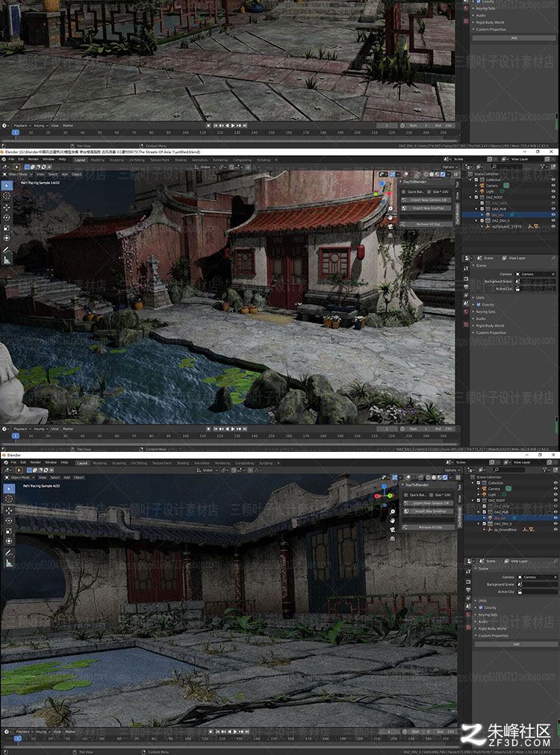Expand Units section in bottom window
Viewport: 560px width, 755px height.
[482, 601]
